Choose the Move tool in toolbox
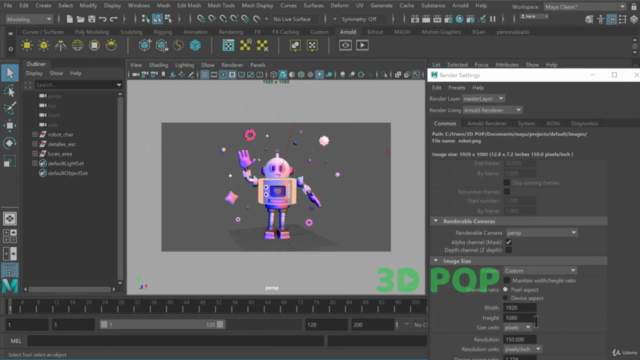Screen dimensions: 640x360 pyautogui.click(x=9, y=126)
